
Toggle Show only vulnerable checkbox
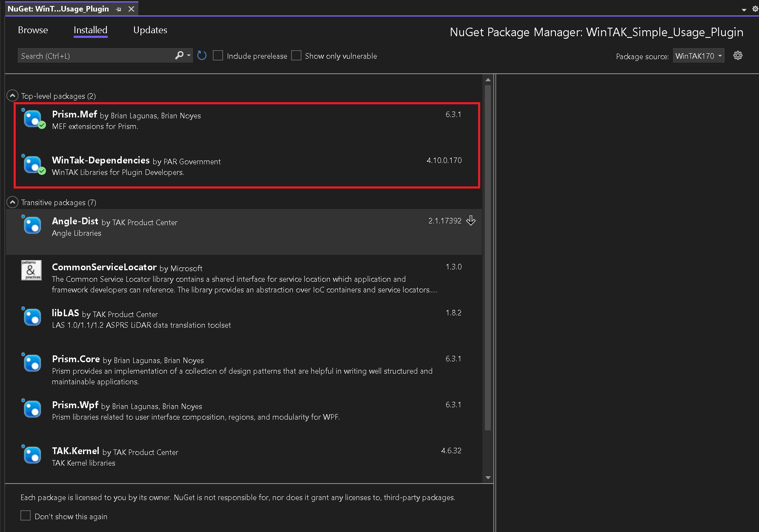coord(296,56)
